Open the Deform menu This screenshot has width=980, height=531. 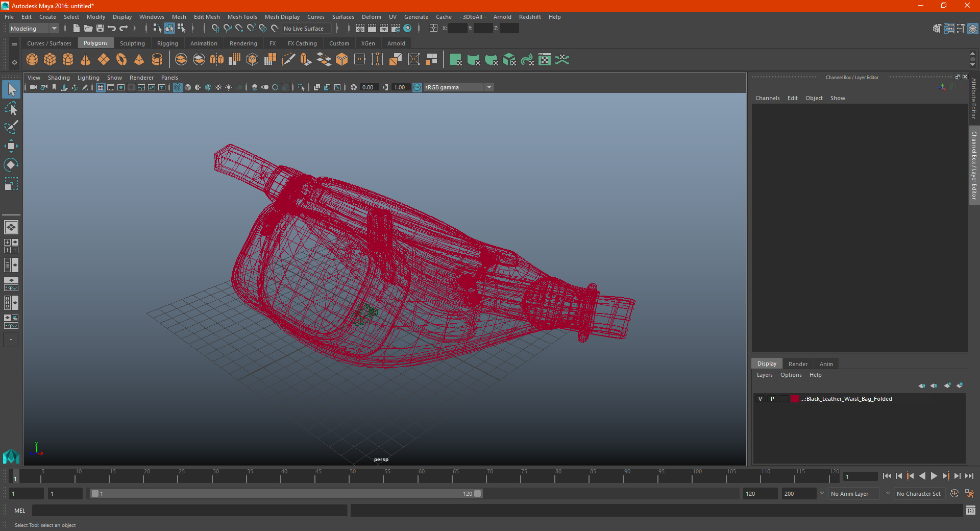(372, 17)
